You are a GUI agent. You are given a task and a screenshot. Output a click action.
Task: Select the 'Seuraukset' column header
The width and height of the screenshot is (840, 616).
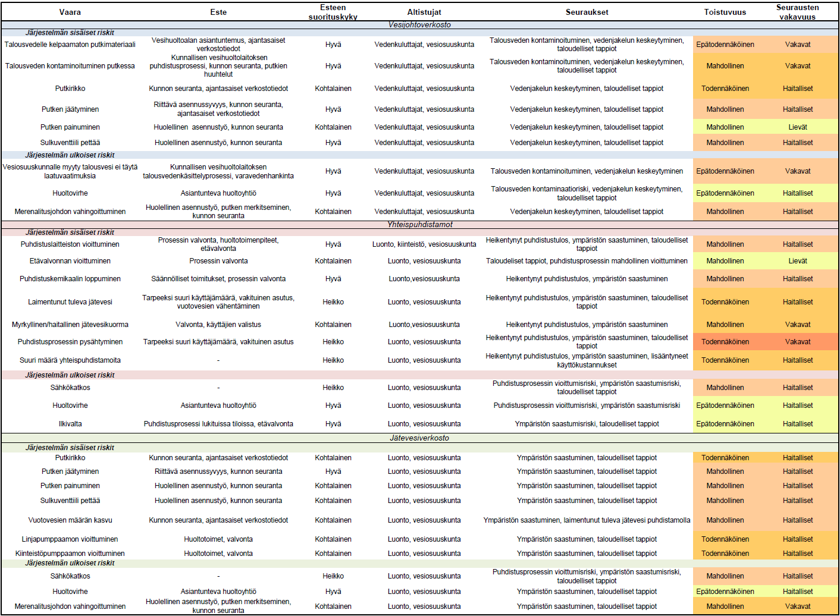[587, 12]
